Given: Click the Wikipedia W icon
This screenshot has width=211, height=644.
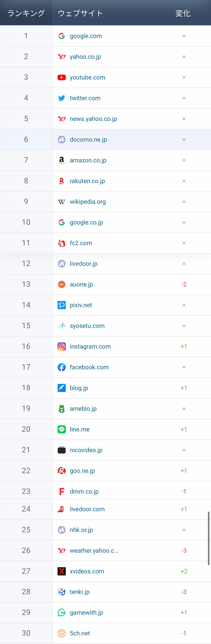Looking at the screenshot, I should pos(61,202).
